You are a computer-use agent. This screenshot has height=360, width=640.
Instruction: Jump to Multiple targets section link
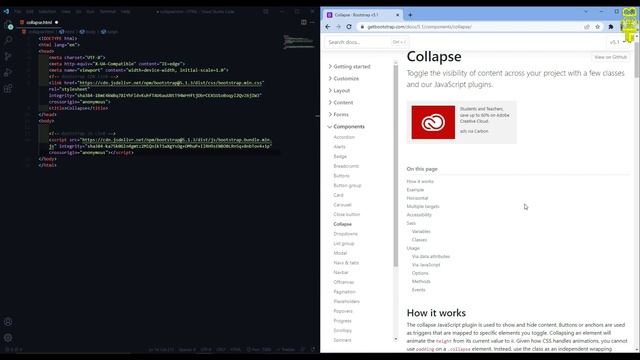click(423, 207)
